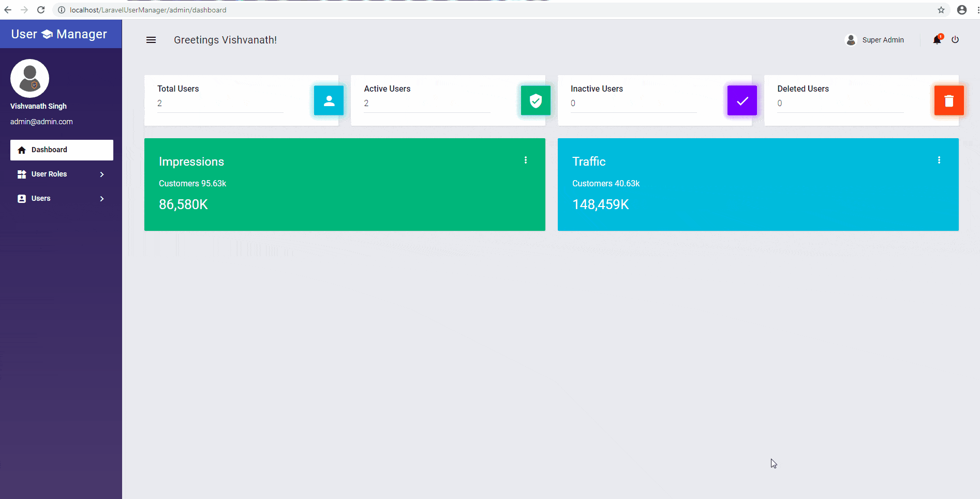Click the User Manager logo link
This screenshot has width=980, height=499.
pyautogui.click(x=60, y=34)
